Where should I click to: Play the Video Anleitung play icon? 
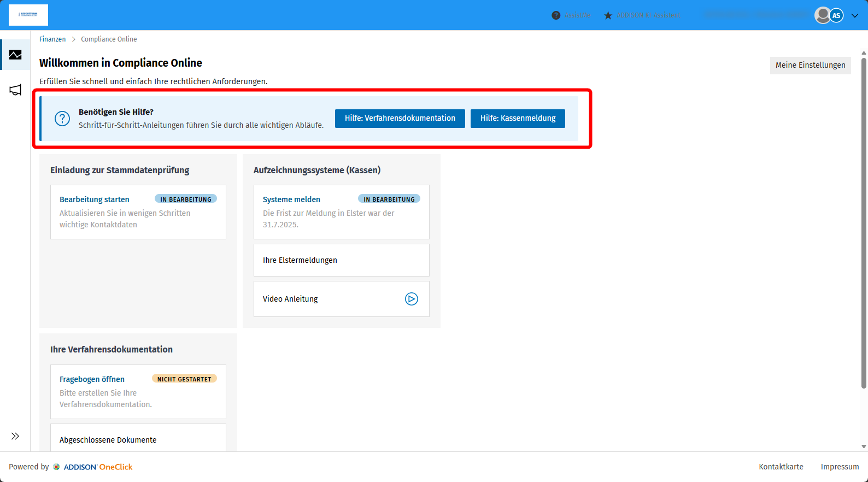(412, 299)
